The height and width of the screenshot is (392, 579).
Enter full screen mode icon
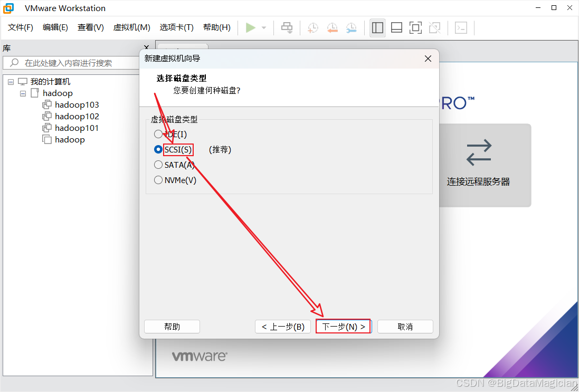click(415, 27)
